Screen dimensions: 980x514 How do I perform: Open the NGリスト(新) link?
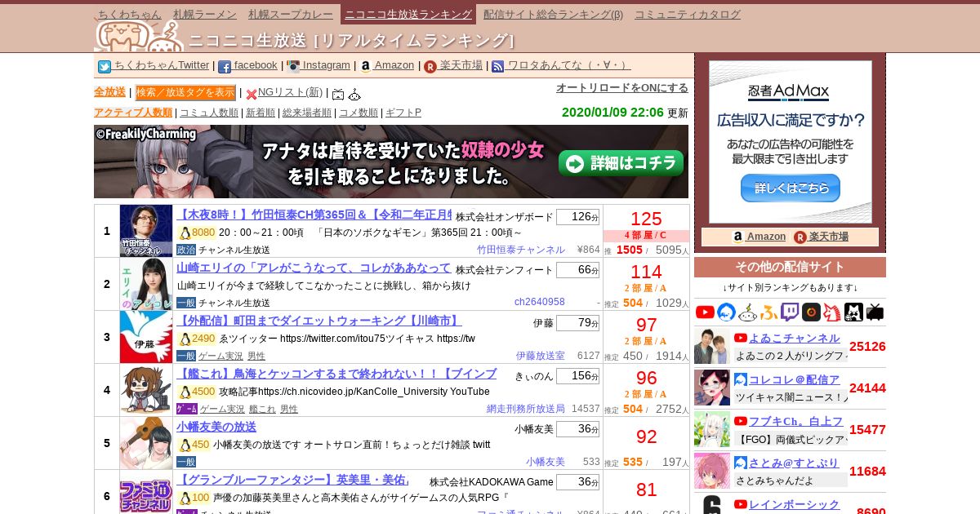click(x=290, y=92)
